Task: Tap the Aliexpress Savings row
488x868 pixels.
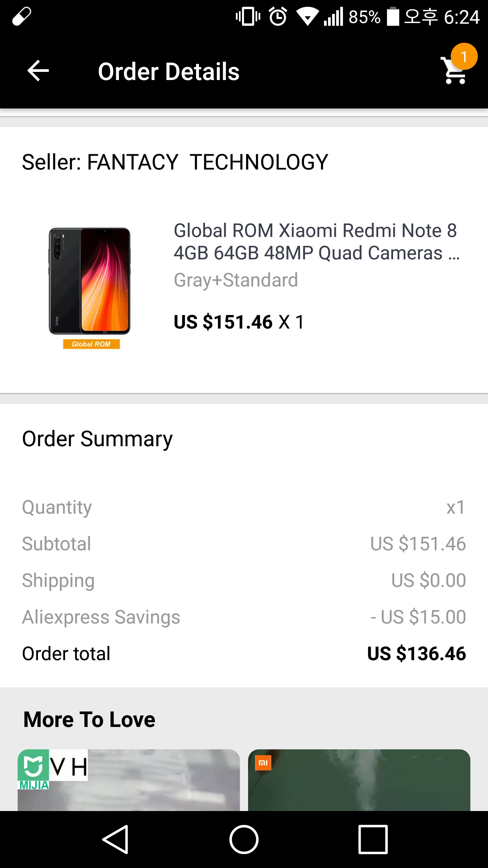Action: [x=244, y=617]
